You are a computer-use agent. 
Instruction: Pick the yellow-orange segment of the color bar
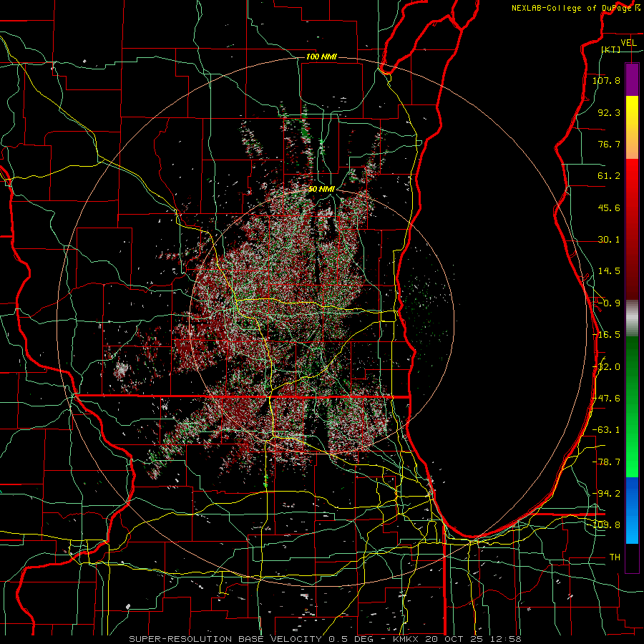click(632, 127)
